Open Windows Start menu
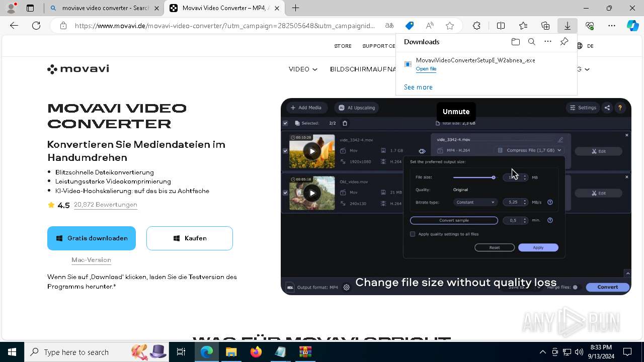The image size is (644, 362). coord(12,352)
